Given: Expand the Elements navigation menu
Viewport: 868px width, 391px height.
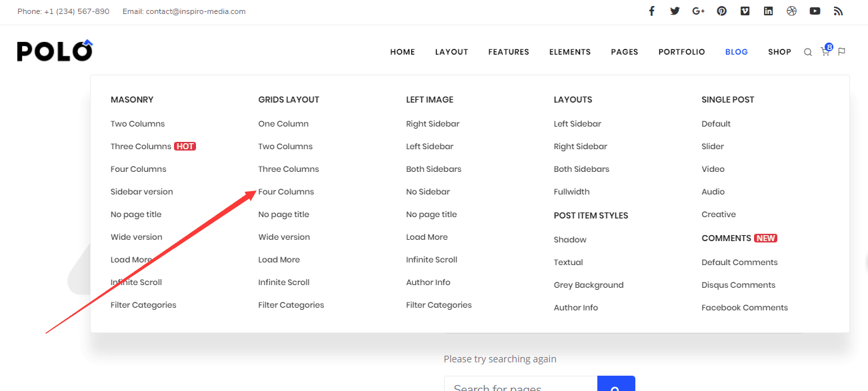Looking at the screenshot, I should click(x=569, y=52).
